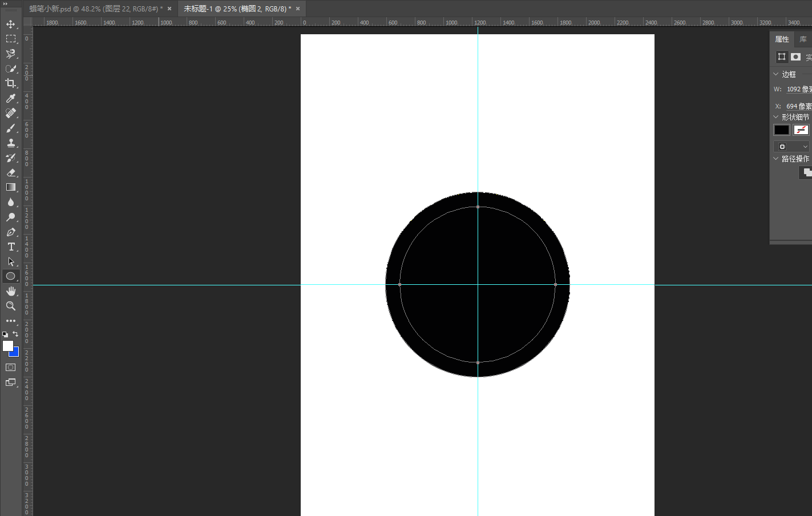812x516 pixels.
Task: Select the Dodge tool
Action: (x=10, y=217)
